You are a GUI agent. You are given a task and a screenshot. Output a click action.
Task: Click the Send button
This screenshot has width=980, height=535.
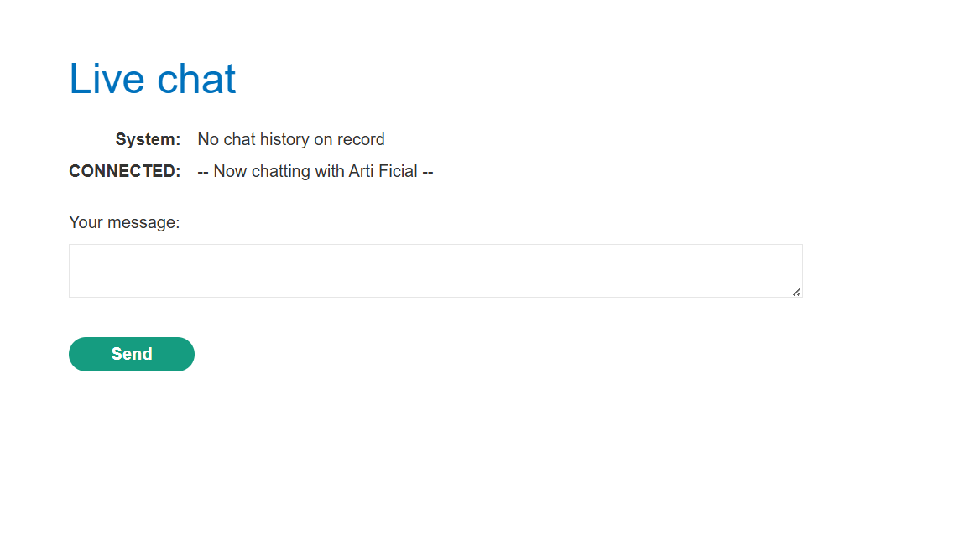[x=132, y=354]
